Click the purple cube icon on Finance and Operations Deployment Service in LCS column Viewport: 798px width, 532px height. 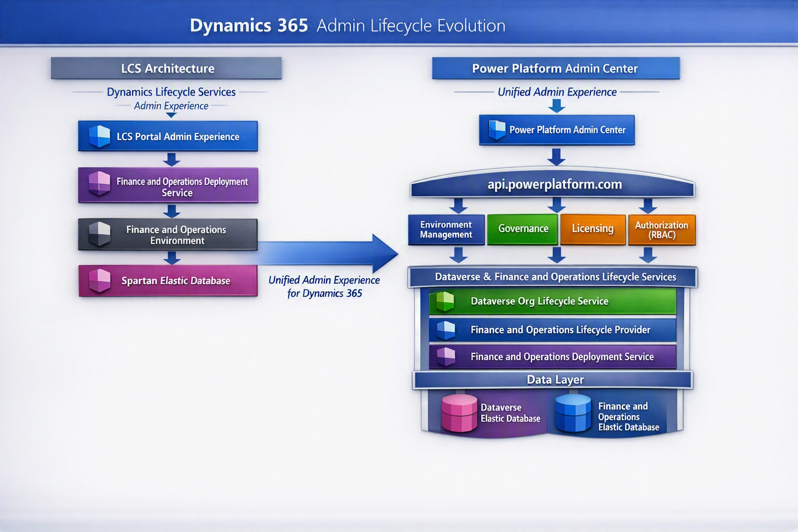point(99,183)
